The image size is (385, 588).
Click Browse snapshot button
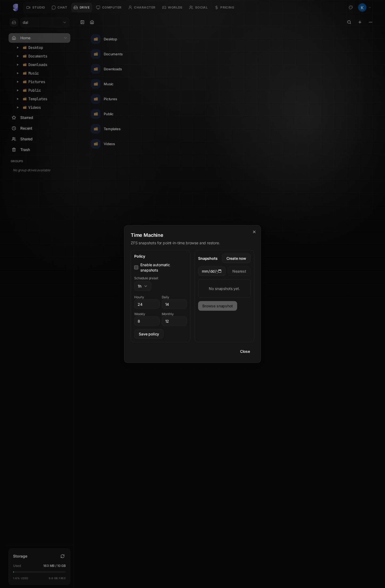tap(218, 306)
